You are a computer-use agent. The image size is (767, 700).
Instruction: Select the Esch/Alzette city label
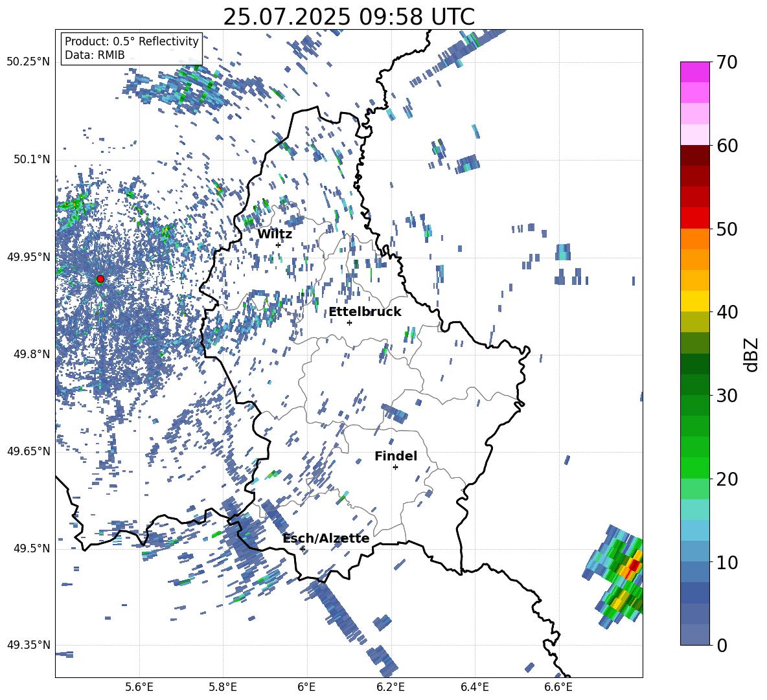coord(326,538)
